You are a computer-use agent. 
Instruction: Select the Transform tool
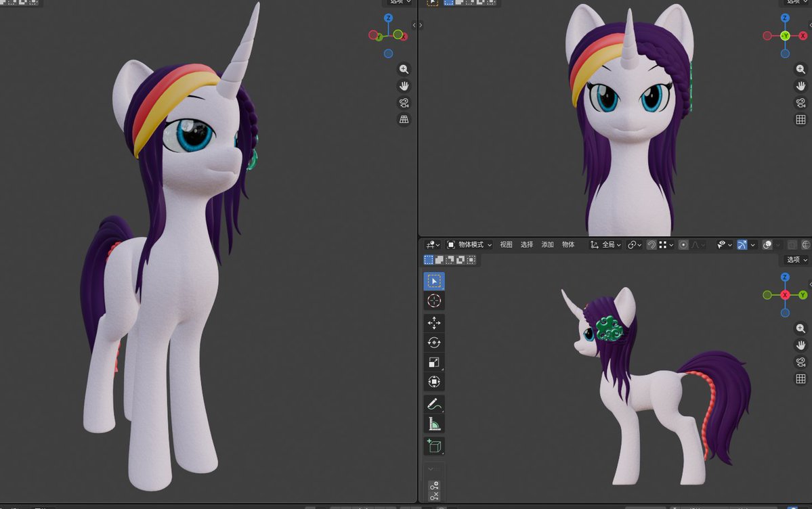(x=434, y=382)
